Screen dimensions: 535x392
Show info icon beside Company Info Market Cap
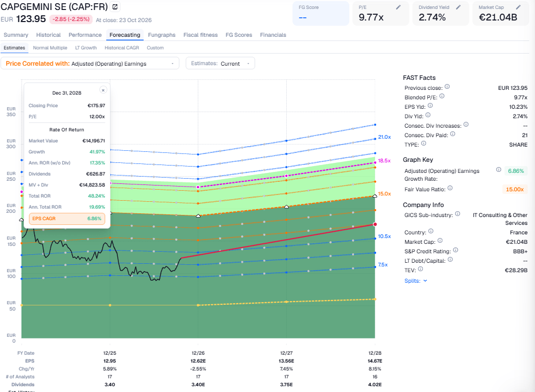(x=440, y=241)
